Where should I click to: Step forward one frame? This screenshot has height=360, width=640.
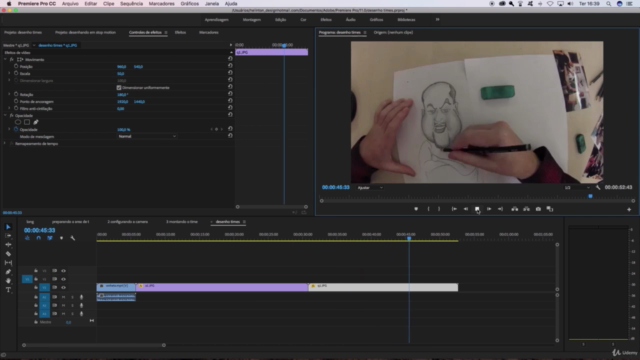pyautogui.click(x=489, y=209)
